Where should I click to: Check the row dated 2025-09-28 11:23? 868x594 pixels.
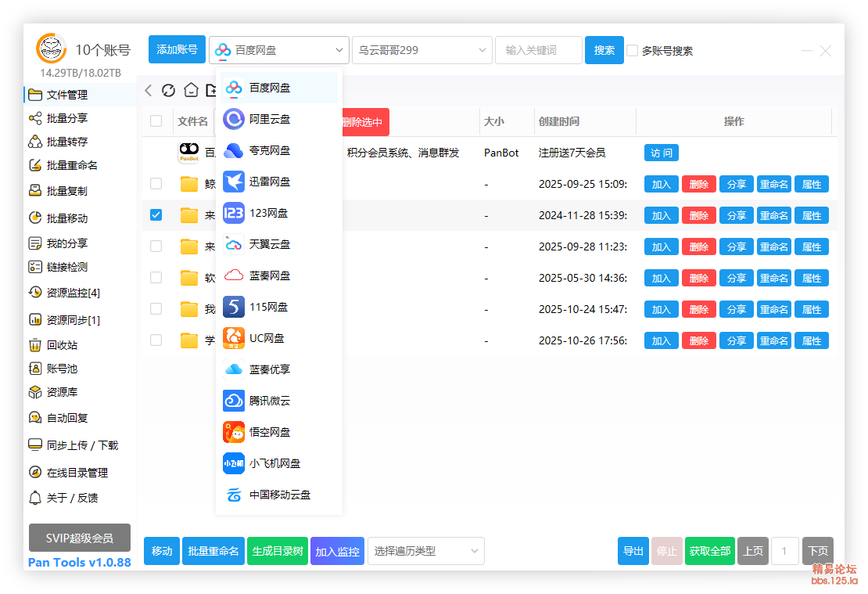[x=156, y=247]
